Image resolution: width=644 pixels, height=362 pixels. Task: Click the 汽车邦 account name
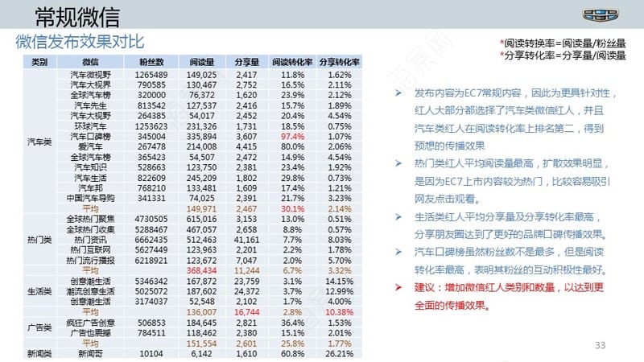pyautogui.click(x=90, y=188)
